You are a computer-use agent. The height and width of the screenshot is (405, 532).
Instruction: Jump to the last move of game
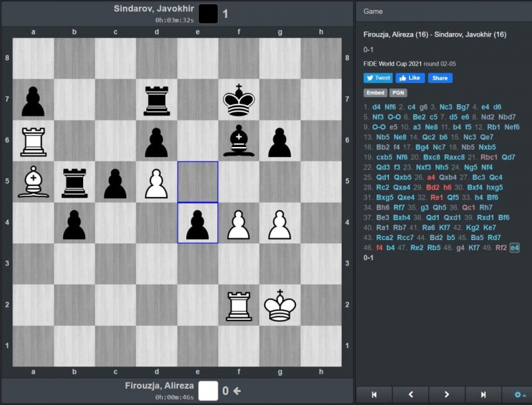coord(483,394)
